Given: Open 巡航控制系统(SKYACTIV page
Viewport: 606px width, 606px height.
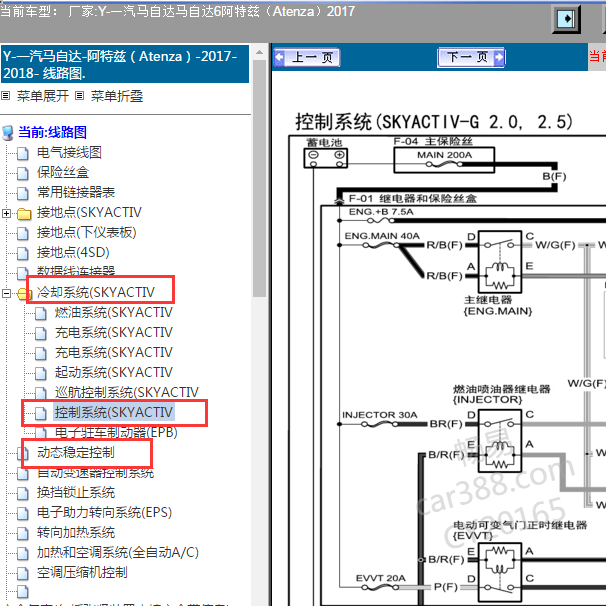Looking at the screenshot, I should [127, 393].
